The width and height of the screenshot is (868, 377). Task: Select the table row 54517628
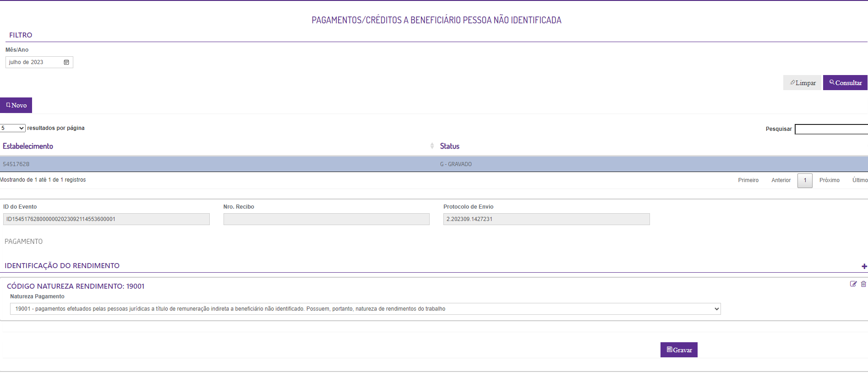coord(434,164)
